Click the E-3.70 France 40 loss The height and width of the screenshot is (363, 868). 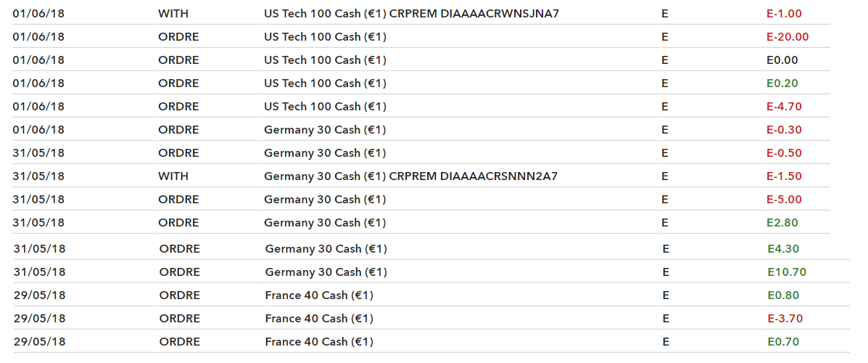point(785,319)
